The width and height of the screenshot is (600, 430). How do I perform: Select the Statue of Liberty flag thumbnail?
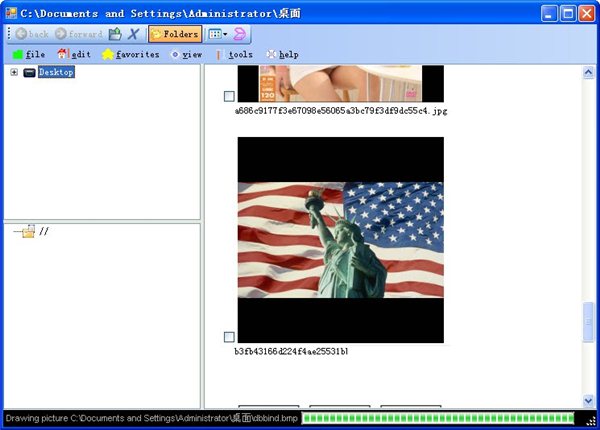(x=341, y=240)
